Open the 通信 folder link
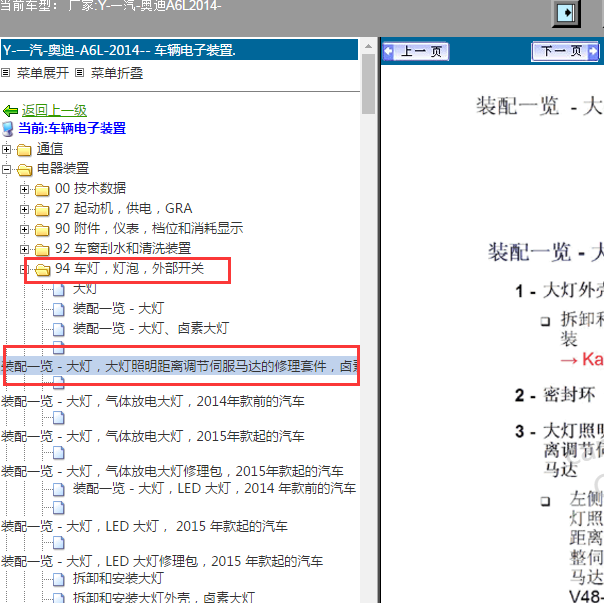Screen dimensions: 604x603 (x=50, y=149)
